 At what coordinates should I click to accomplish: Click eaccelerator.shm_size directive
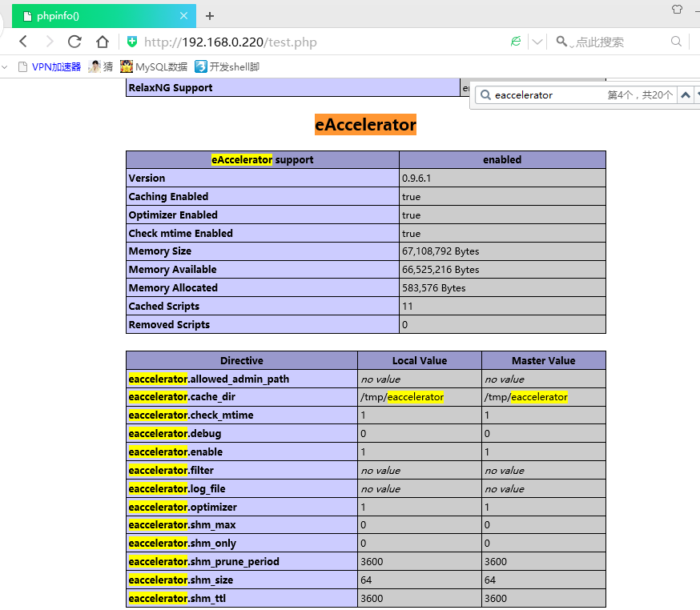pyautogui.click(x=181, y=580)
